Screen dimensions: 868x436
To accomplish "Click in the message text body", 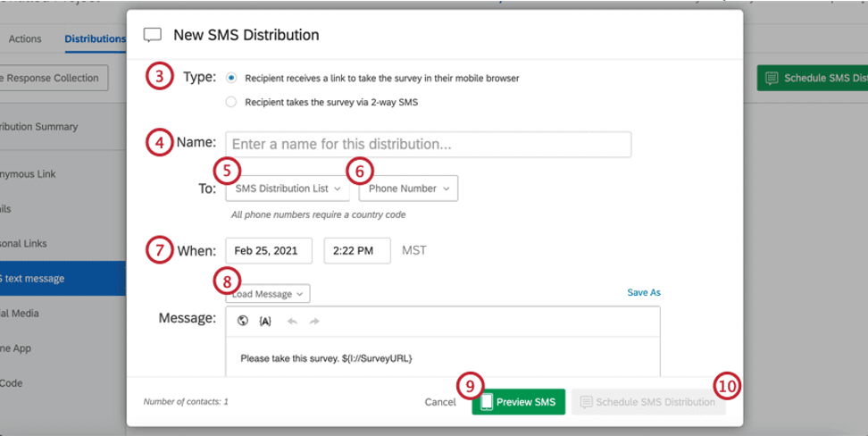I will [x=442, y=358].
